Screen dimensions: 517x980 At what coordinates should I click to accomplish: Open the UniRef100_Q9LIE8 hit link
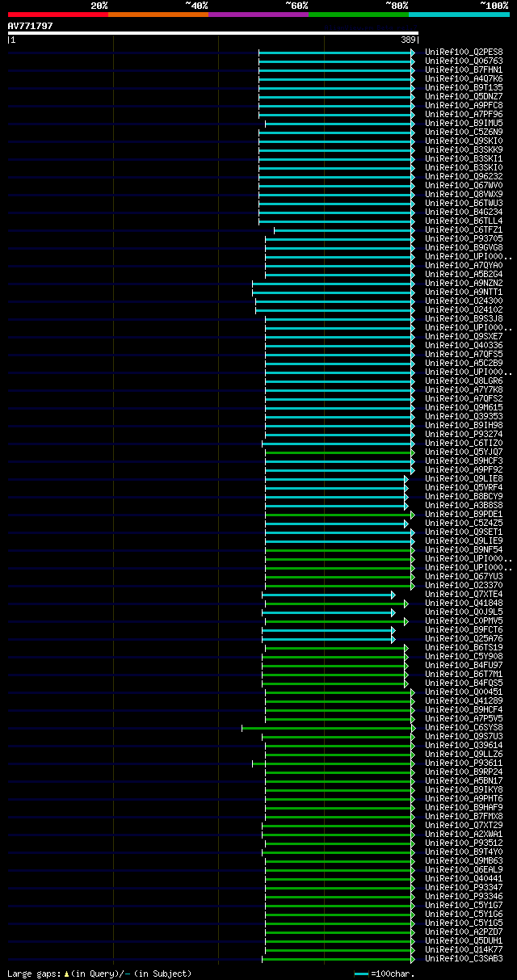[x=464, y=479]
